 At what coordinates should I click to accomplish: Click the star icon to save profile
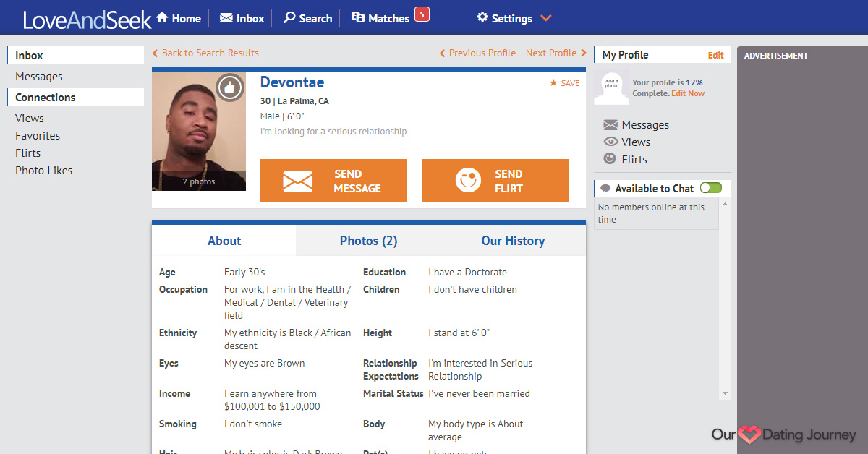click(x=553, y=83)
